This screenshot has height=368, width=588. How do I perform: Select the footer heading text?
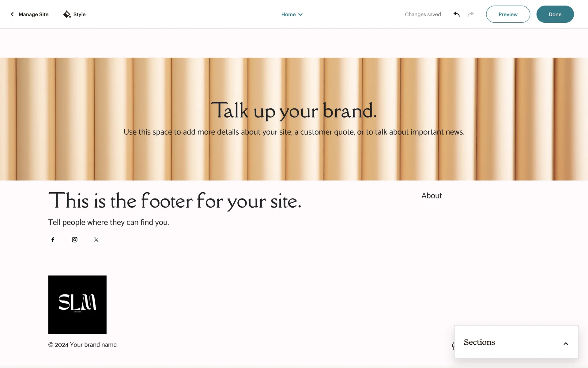pos(175,201)
